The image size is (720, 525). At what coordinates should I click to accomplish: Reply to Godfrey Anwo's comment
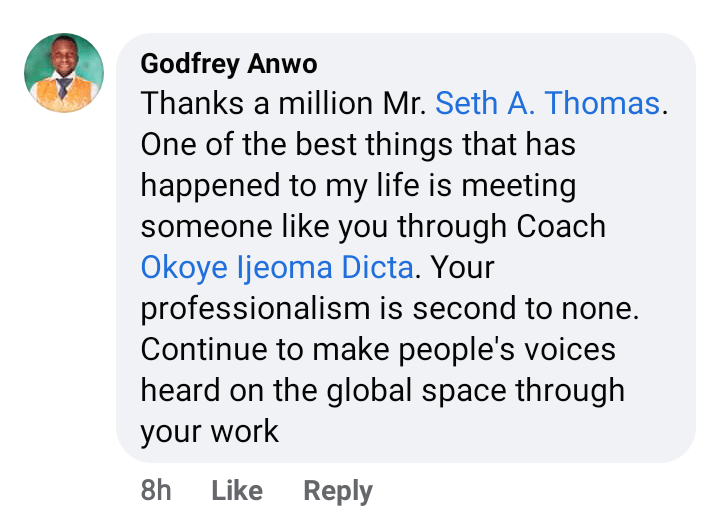point(338,491)
